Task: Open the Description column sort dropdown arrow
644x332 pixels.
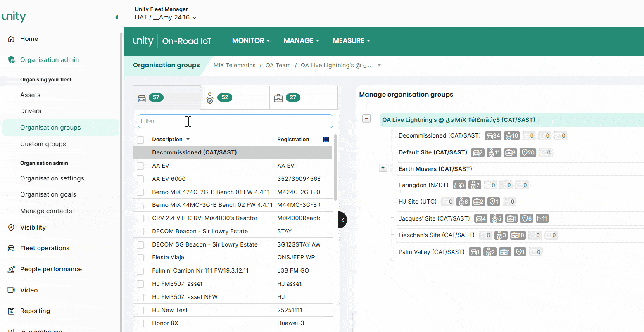Action: (x=188, y=140)
